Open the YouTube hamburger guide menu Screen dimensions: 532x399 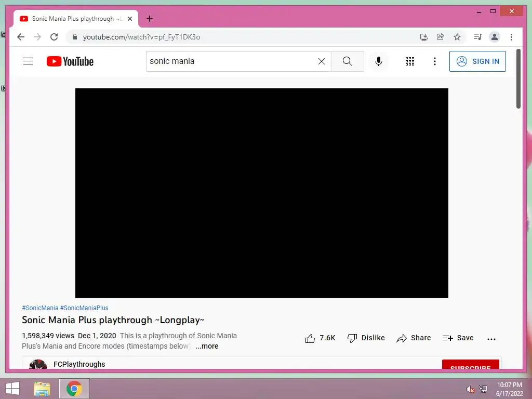coord(28,61)
